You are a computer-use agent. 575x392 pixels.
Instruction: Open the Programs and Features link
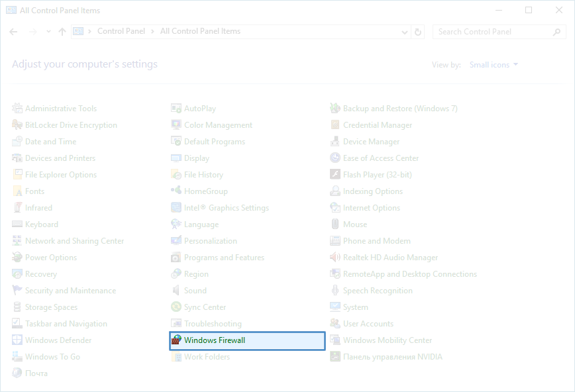tap(224, 258)
